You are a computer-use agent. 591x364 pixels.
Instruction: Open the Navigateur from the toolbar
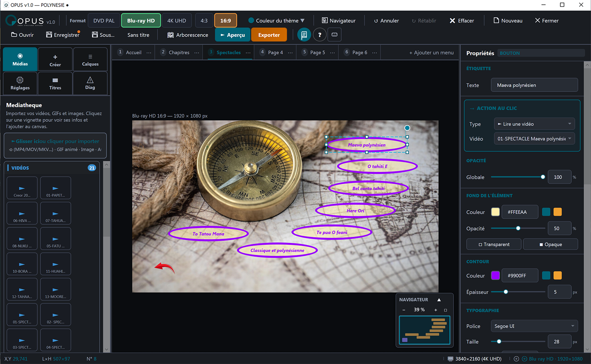click(x=339, y=21)
